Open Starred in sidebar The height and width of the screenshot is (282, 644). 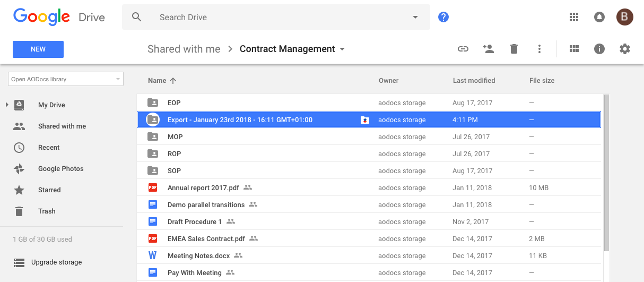49,190
